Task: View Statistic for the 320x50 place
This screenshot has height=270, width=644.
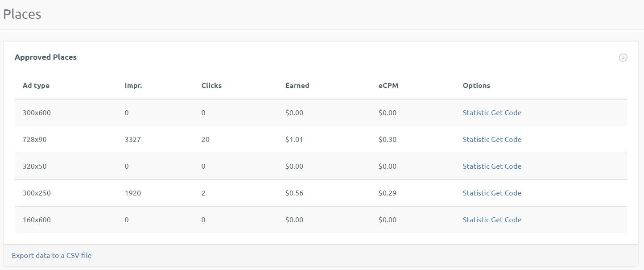Action: [x=476, y=166]
